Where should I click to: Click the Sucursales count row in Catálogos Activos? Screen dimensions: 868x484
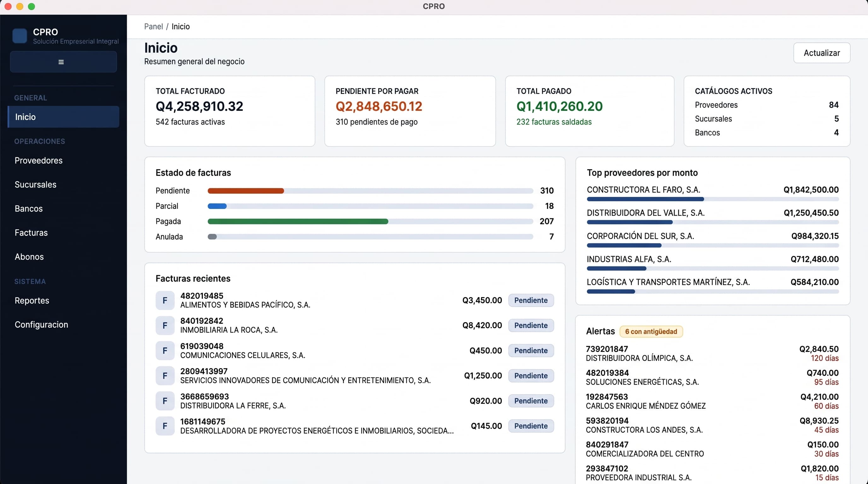click(x=766, y=119)
